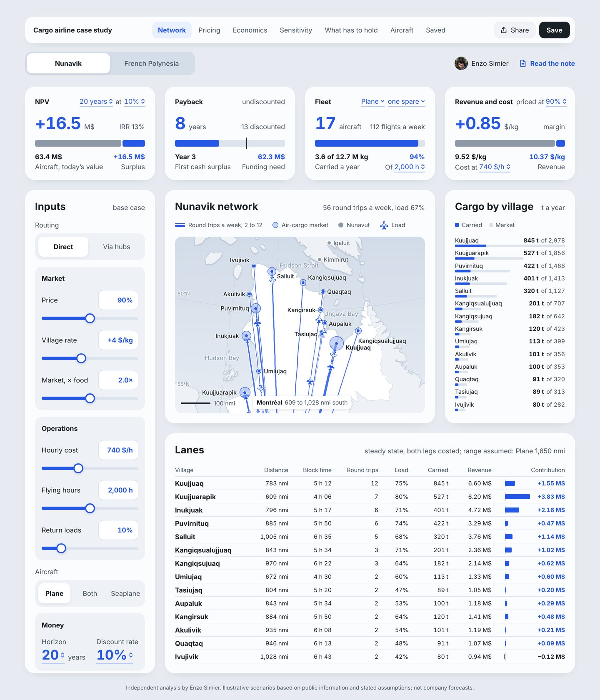Screen dimensions: 600x700
Task: Click the Kangiqsualujjuaq marker on map
Action: [358, 331]
